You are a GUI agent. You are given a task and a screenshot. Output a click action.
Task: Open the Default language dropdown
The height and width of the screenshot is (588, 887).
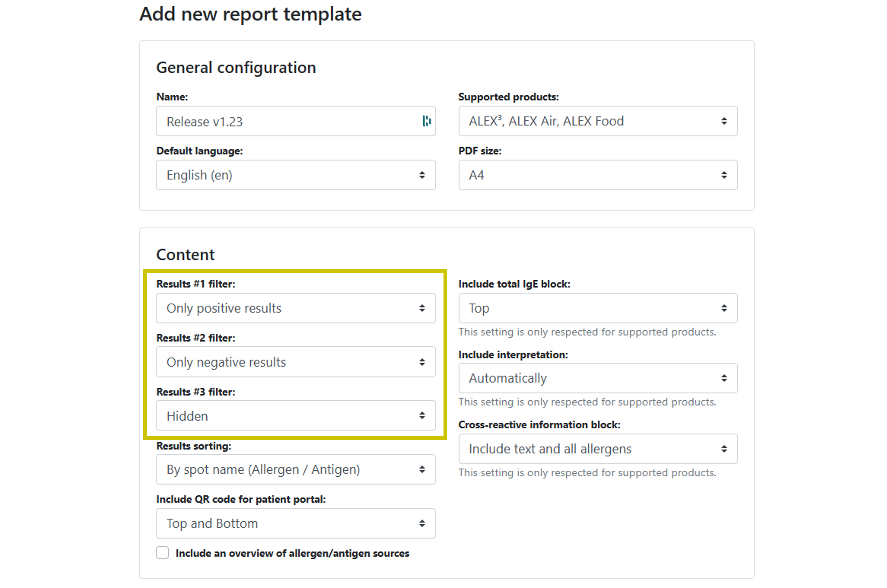pyautogui.click(x=295, y=175)
